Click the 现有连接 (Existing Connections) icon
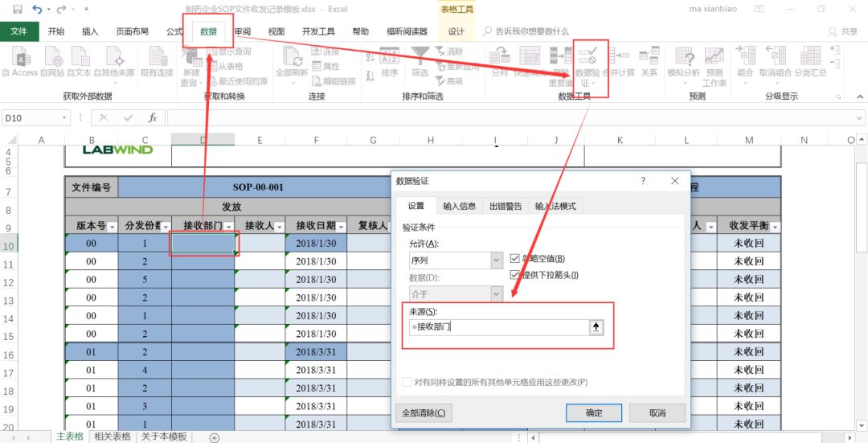 click(x=157, y=59)
